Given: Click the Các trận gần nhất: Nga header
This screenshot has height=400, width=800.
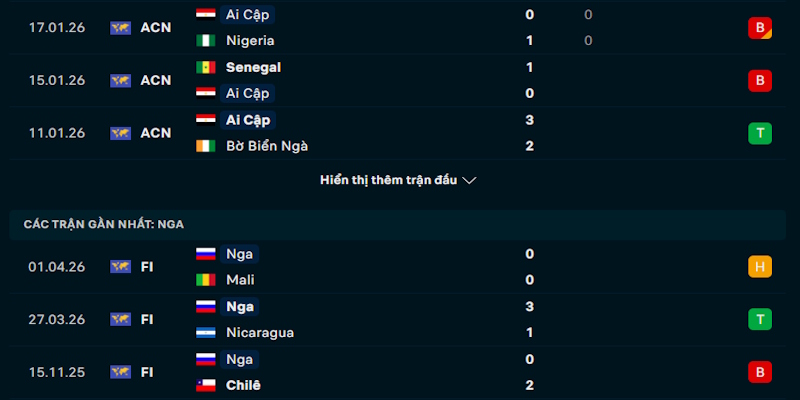Looking at the screenshot, I should coord(398,224).
